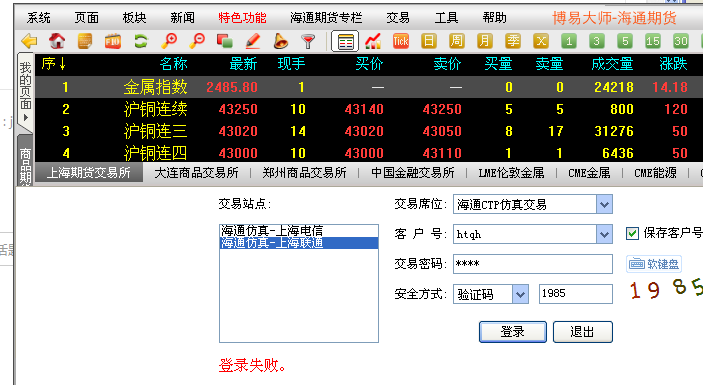Go to the home page icon
This screenshot has height=385, width=703.
[x=57, y=41]
